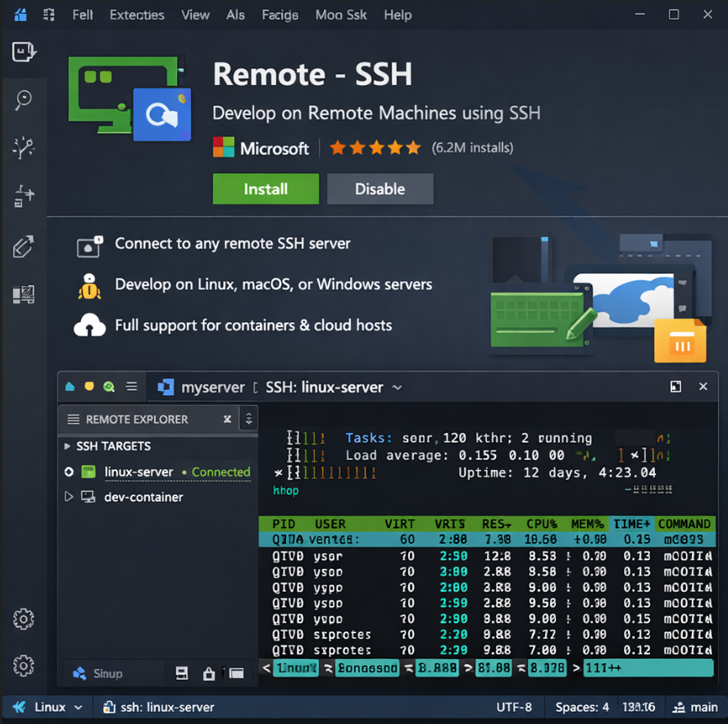The width and height of the screenshot is (728, 724).
Task: Click the layout icon beside Fell menu
Action: click(48, 15)
